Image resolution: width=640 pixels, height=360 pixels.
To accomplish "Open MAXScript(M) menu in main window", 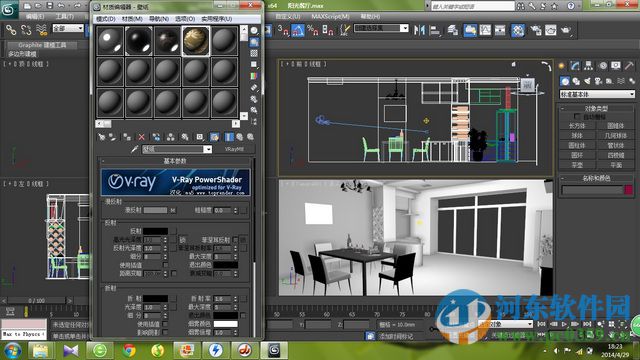I will pos(331,17).
